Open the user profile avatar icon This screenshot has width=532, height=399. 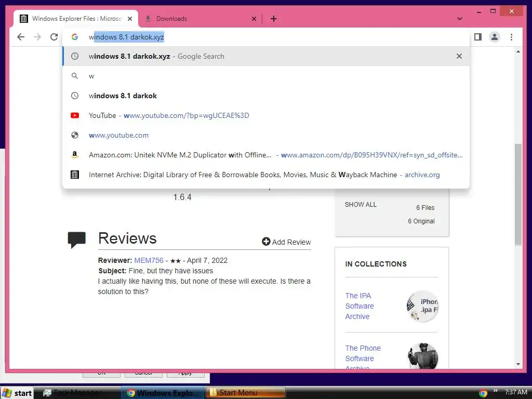pyautogui.click(x=495, y=37)
